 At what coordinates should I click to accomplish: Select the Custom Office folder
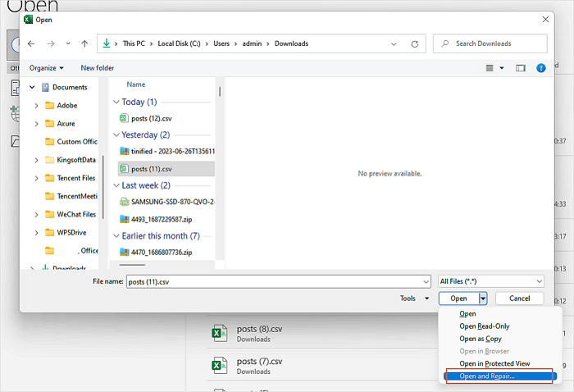(x=71, y=142)
